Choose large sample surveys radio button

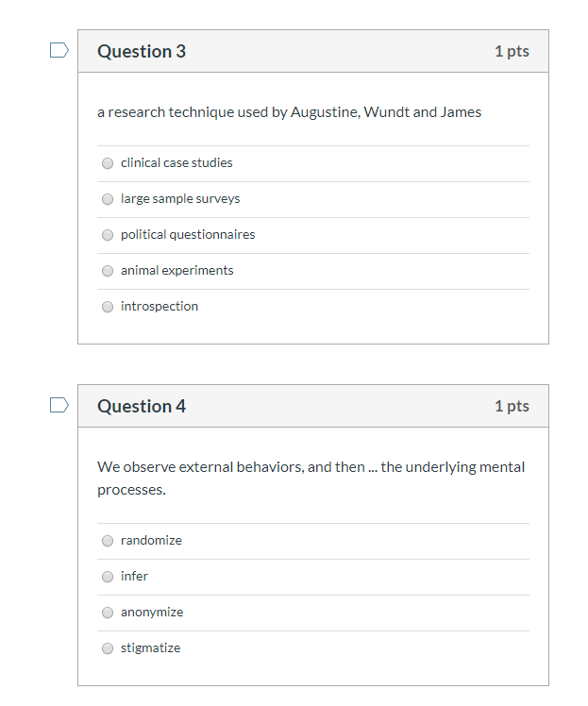click(x=108, y=199)
